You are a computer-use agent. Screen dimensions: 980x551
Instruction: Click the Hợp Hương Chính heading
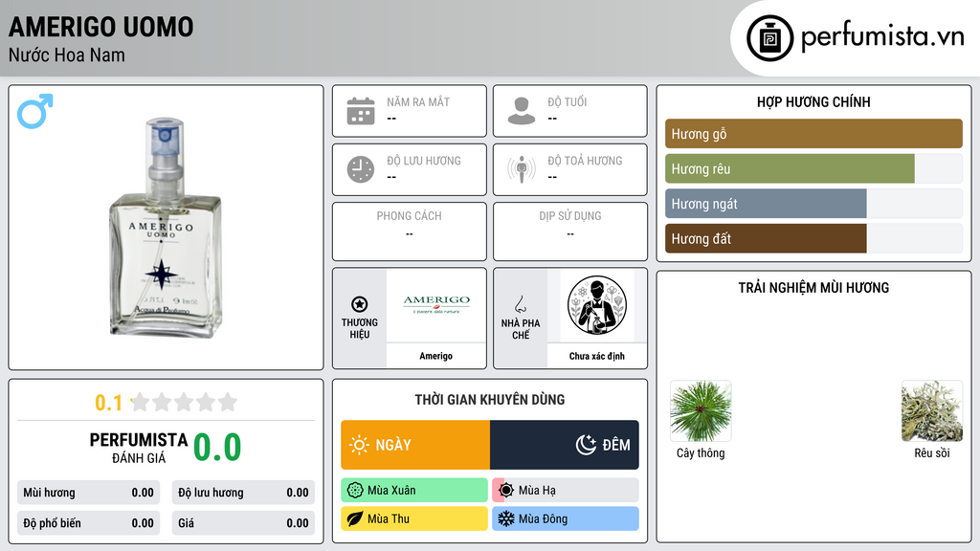813,101
